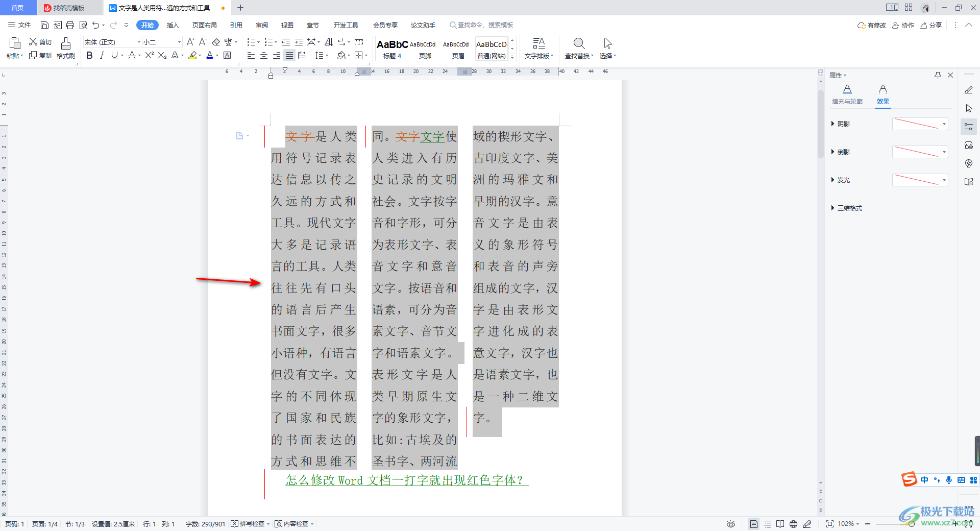Switch to web layout globe icon

tap(793, 524)
